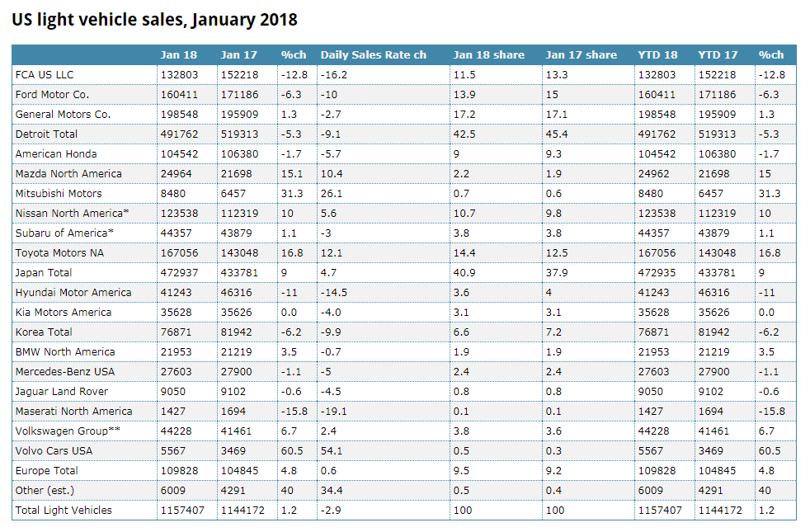
Task: Click the 'General Motors Co.' cell
Action: coord(63,114)
